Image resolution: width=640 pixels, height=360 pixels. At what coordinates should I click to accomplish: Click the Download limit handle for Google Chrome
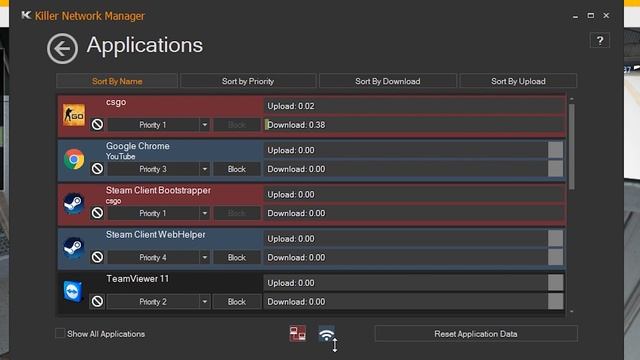pos(555,169)
